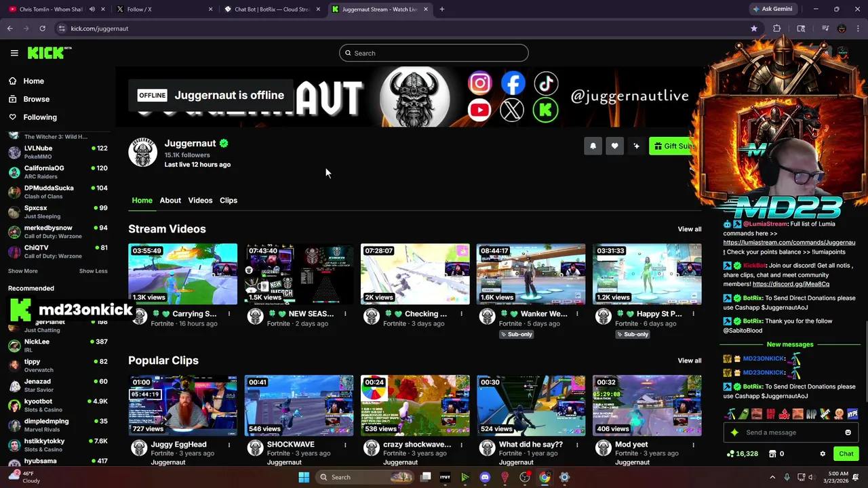868x488 pixels.
Task: Click the Chat send button
Action: (846, 454)
